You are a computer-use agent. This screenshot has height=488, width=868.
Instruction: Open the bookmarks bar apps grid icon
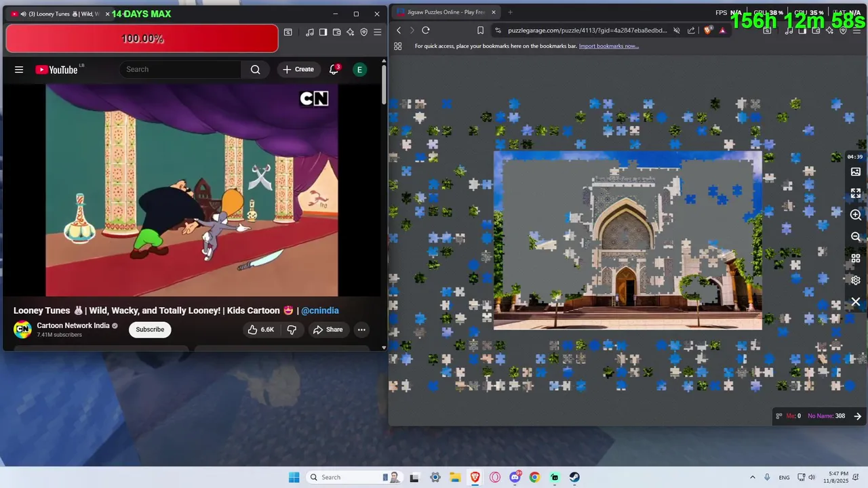(398, 46)
